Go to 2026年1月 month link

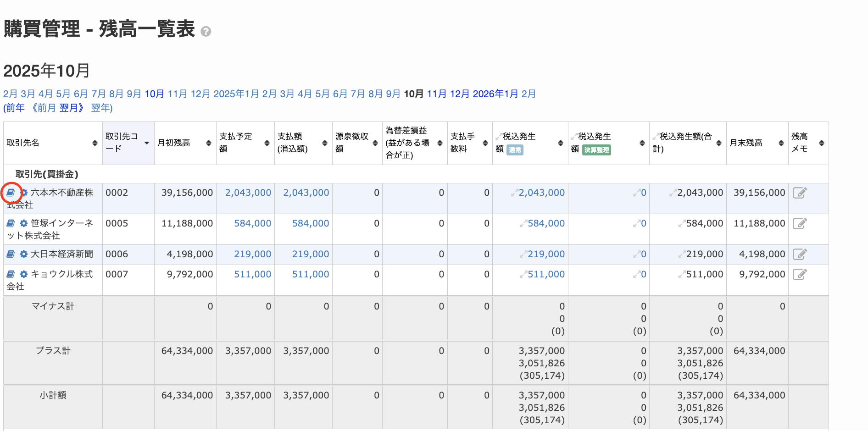(x=495, y=94)
